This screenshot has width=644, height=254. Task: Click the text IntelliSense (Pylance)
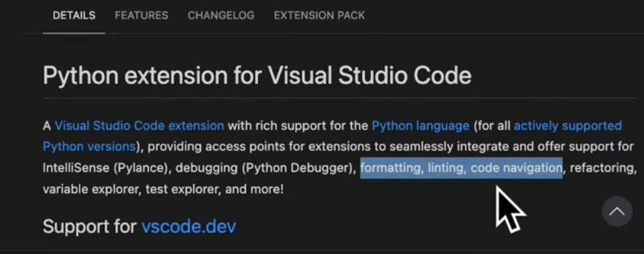tap(106, 168)
